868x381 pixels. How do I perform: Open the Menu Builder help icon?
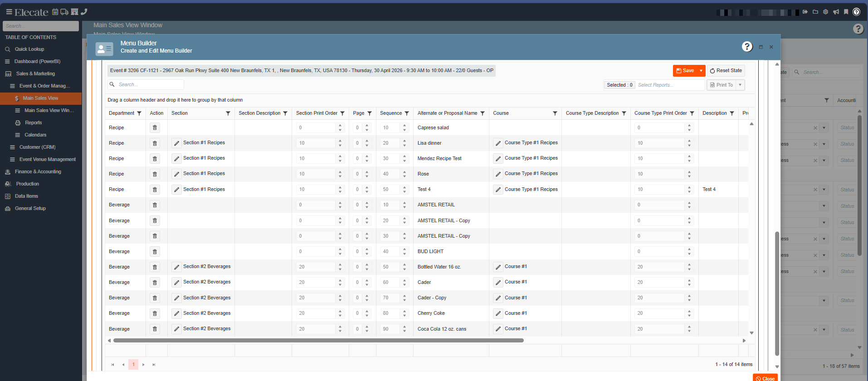746,47
